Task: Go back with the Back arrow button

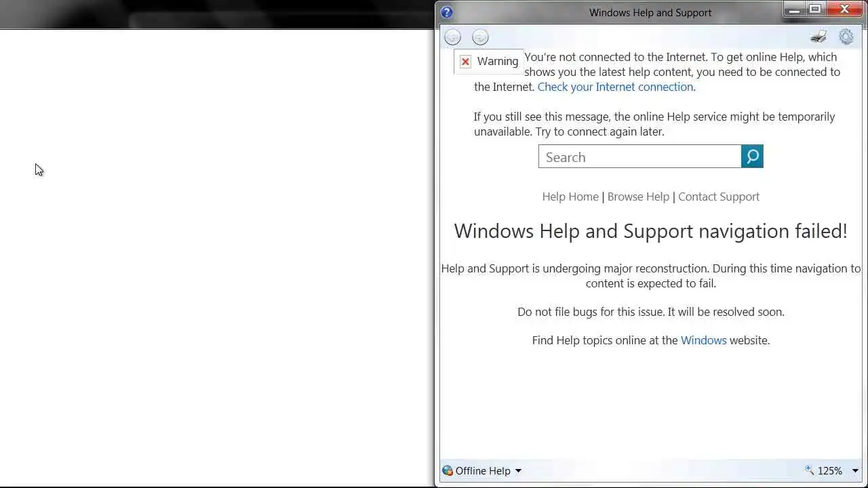Action: click(x=452, y=37)
